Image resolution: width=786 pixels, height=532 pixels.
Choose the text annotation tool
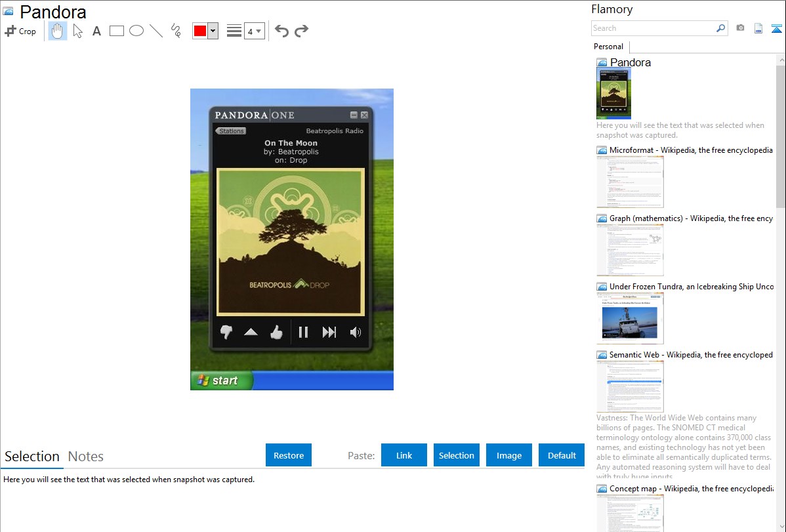96,31
